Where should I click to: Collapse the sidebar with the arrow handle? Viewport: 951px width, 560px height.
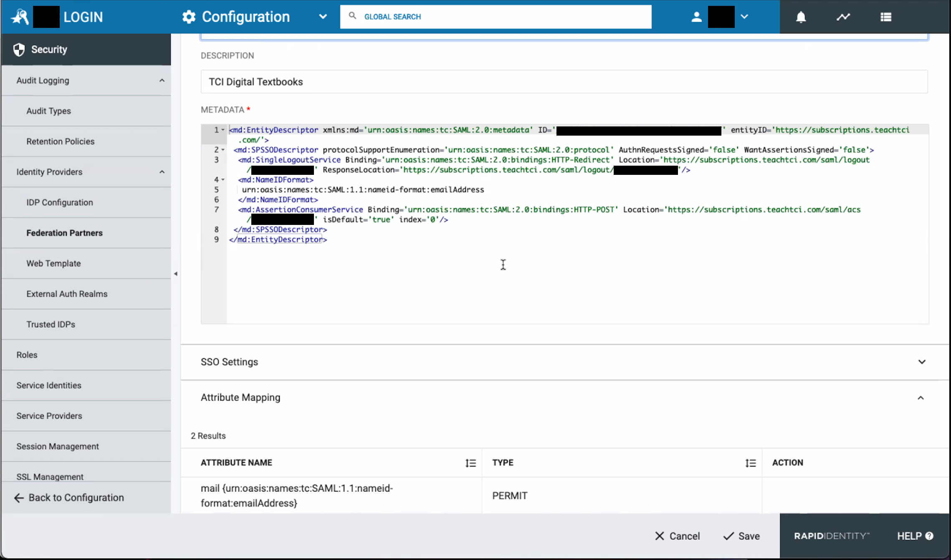(176, 274)
